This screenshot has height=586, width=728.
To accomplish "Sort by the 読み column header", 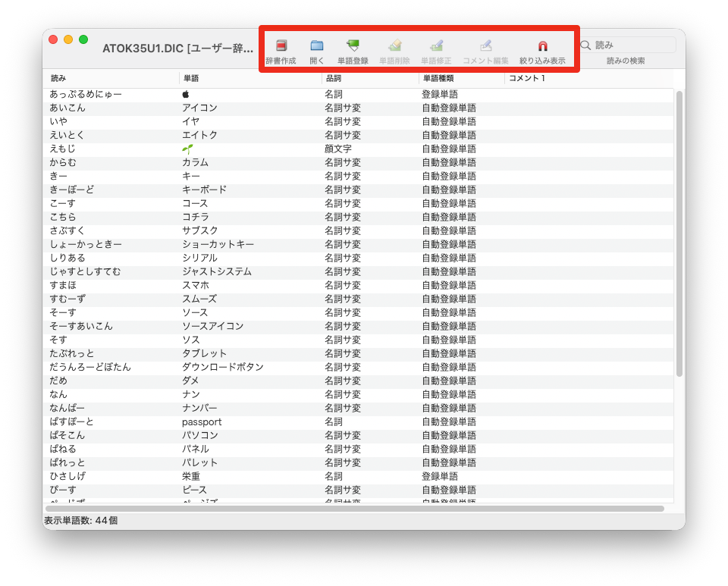I will 111,79.
